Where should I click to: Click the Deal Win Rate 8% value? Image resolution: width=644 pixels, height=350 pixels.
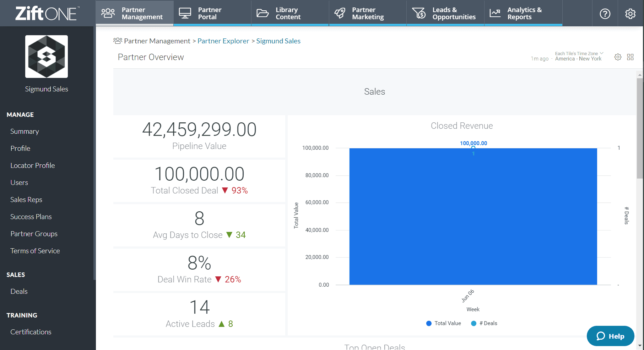click(x=199, y=263)
